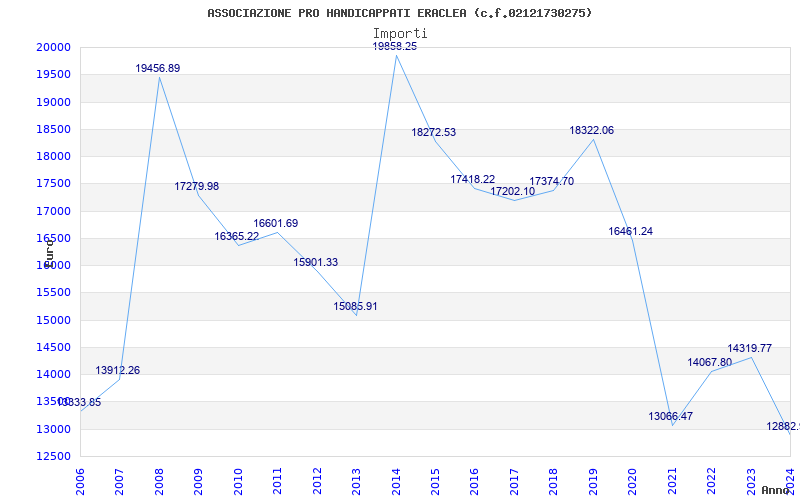Image resolution: width=800 pixels, height=500 pixels.
Task: Select data label 18272.53
Action: click(434, 133)
